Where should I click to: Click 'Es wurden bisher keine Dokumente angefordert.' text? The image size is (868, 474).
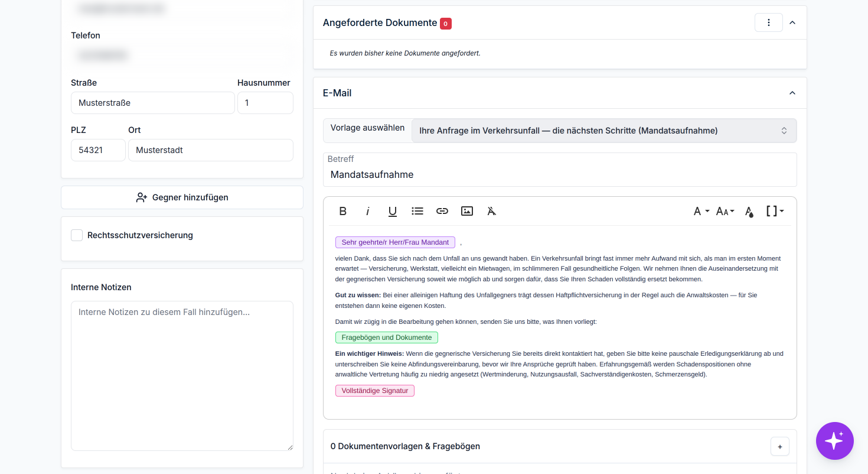pyautogui.click(x=405, y=53)
